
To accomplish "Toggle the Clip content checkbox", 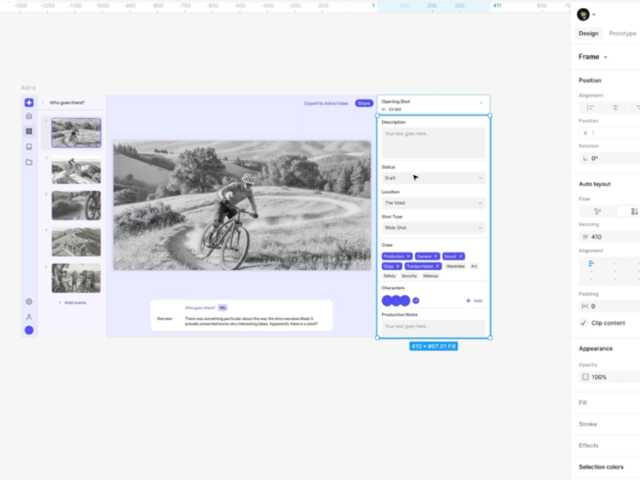I will (584, 323).
